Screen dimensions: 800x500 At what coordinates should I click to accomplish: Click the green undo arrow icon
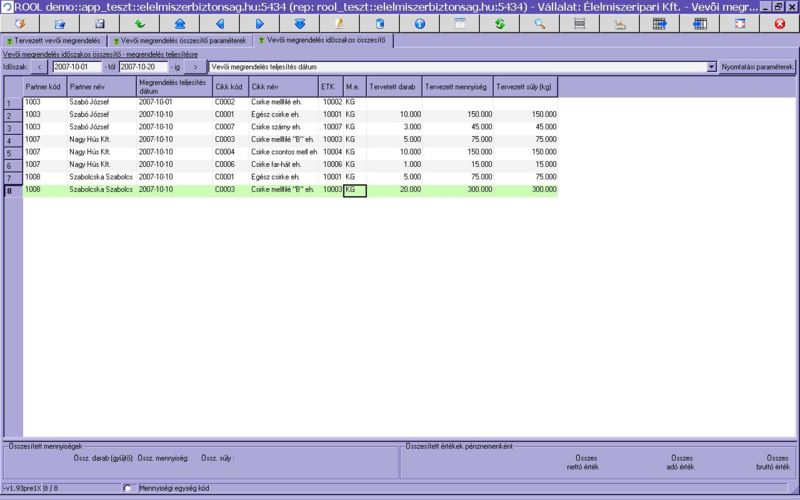click(x=139, y=23)
